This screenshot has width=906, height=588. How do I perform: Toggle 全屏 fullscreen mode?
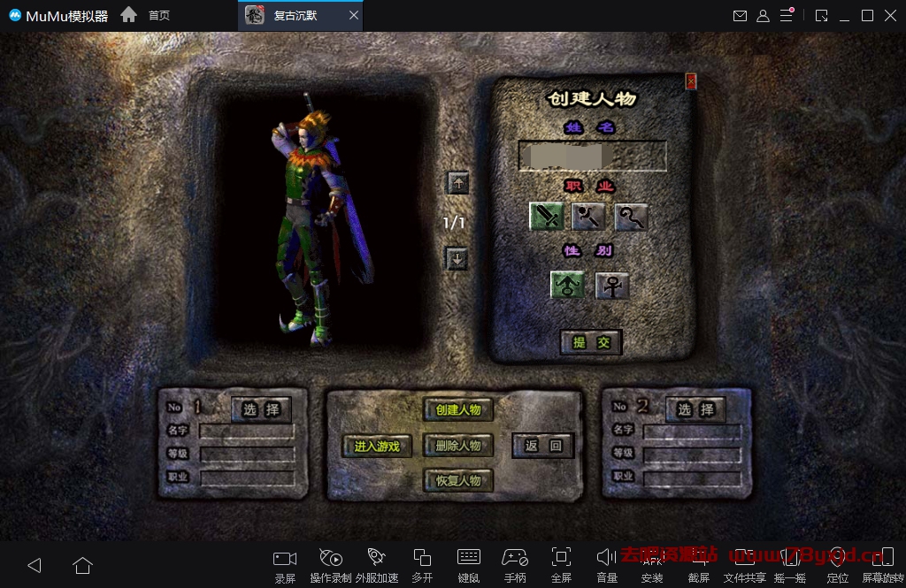[561, 566]
